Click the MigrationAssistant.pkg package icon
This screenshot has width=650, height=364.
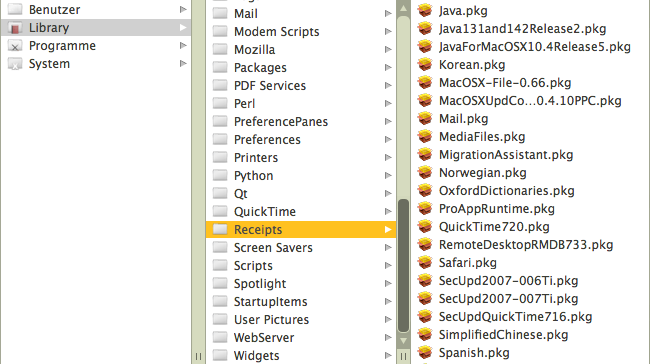pos(425,155)
